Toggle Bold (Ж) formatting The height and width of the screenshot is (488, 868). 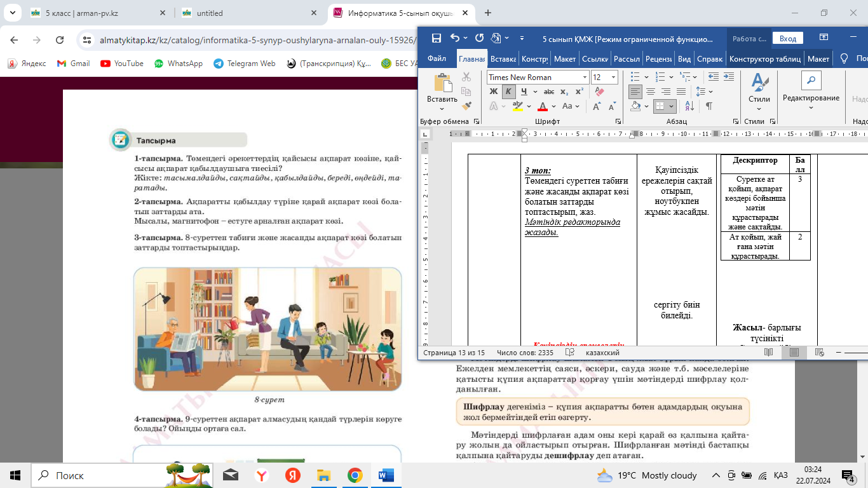(494, 91)
